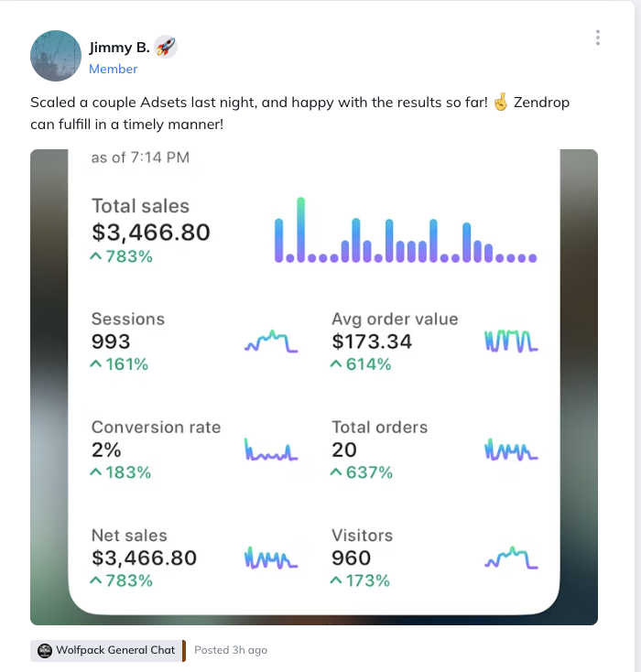The height and width of the screenshot is (672, 641).
Task: Click the Sessions sparkline graph
Action: coord(271,342)
